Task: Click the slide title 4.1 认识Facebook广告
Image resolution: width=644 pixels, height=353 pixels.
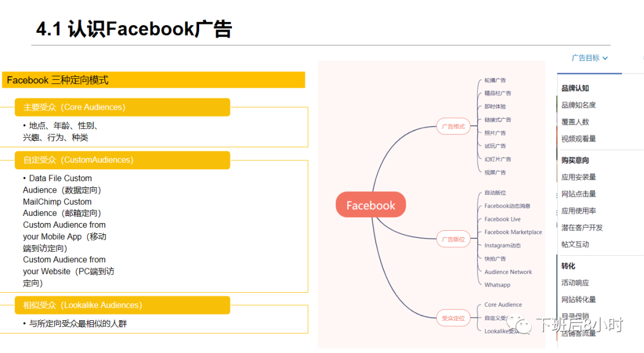Action: [x=134, y=29]
